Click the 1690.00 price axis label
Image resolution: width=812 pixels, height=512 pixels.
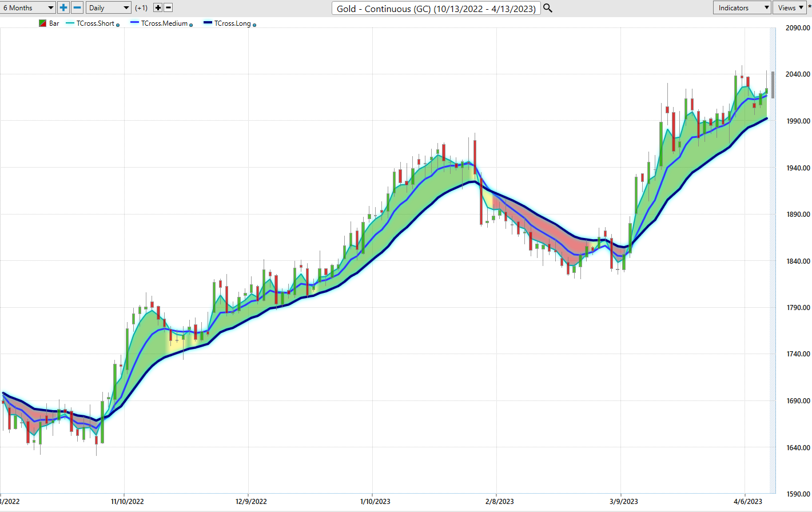798,401
